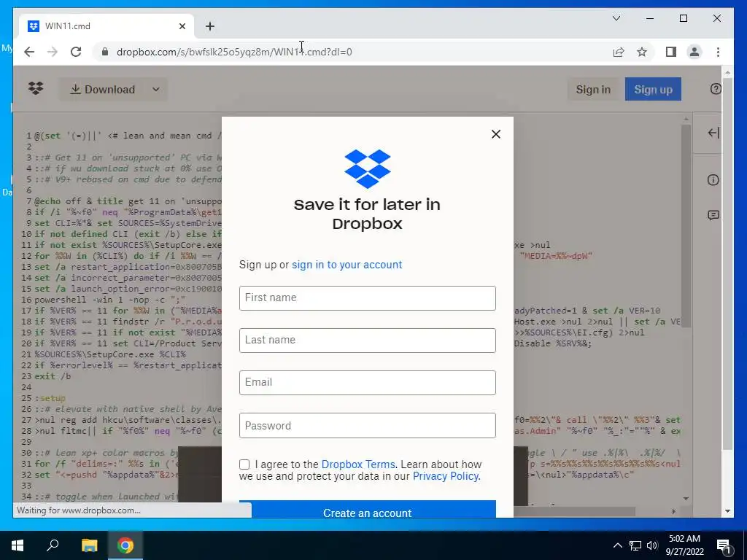Open the Windows Start menu

click(x=18, y=545)
